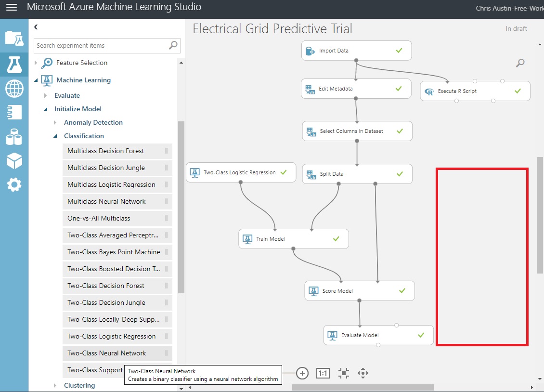Screen dimensions: 544x392
Task: Click the search magnifier in palette box
Action: click(x=173, y=45)
